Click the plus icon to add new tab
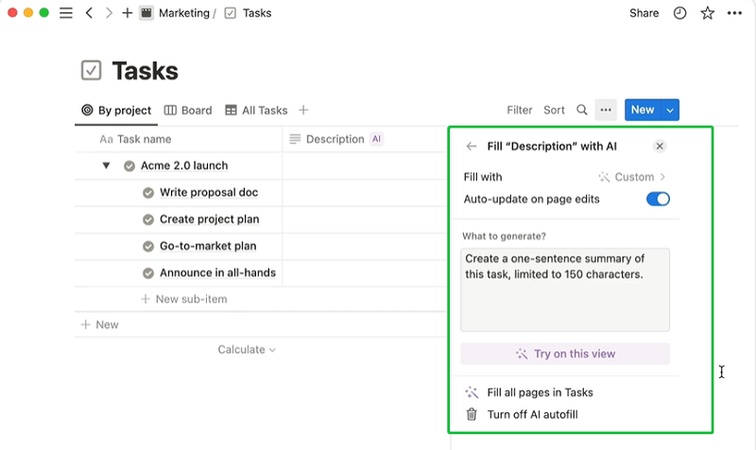 click(x=127, y=13)
